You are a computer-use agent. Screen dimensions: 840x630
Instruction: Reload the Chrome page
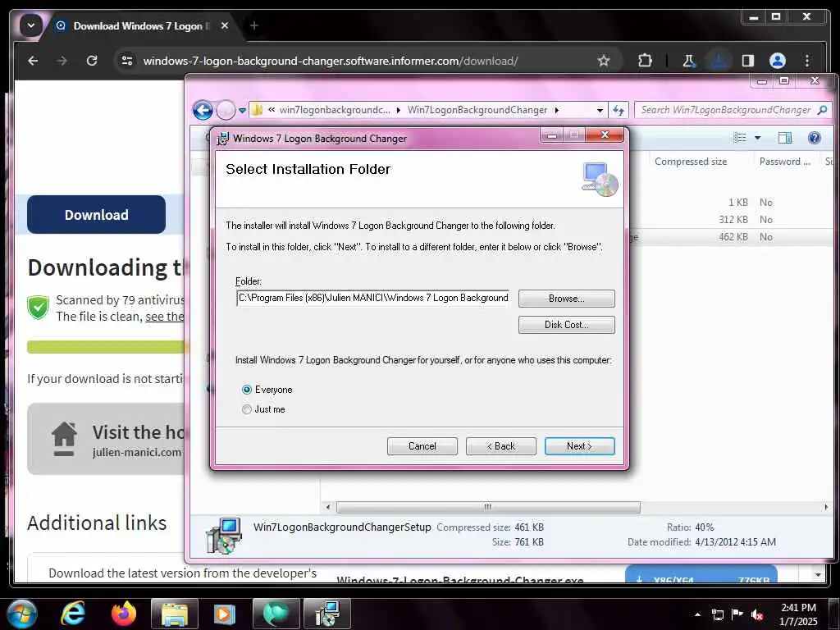[x=92, y=61]
